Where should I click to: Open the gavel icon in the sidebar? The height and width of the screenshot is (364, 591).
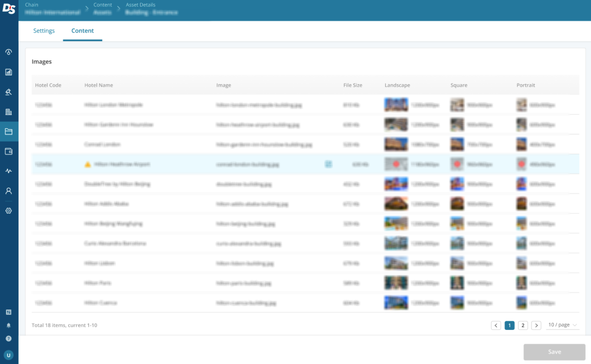pos(9,92)
